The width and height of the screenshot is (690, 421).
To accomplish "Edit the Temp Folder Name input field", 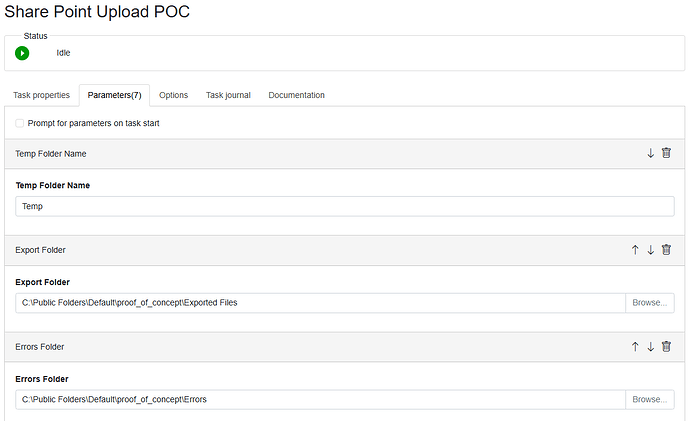I will click(345, 206).
